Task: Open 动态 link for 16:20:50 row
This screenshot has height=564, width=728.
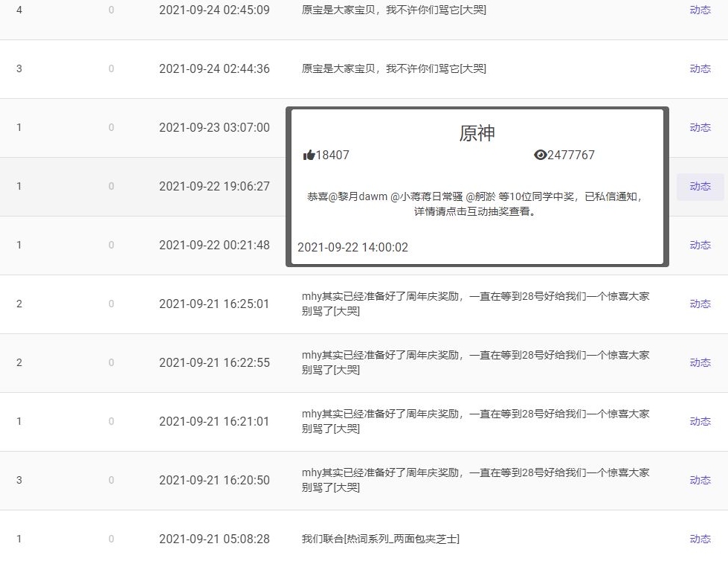Action: (x=700, y=481)
